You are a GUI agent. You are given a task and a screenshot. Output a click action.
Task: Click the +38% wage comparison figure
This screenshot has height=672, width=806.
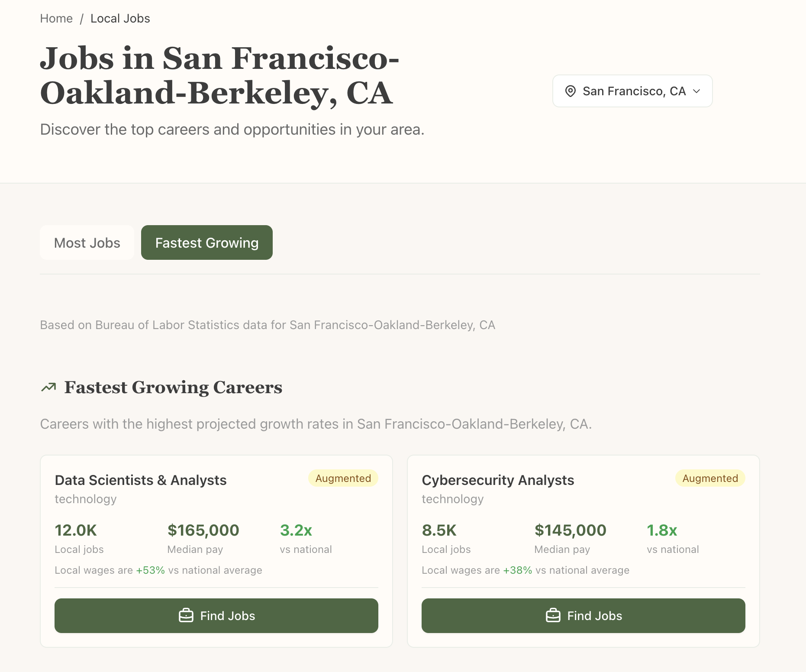(x=517, y=570)
